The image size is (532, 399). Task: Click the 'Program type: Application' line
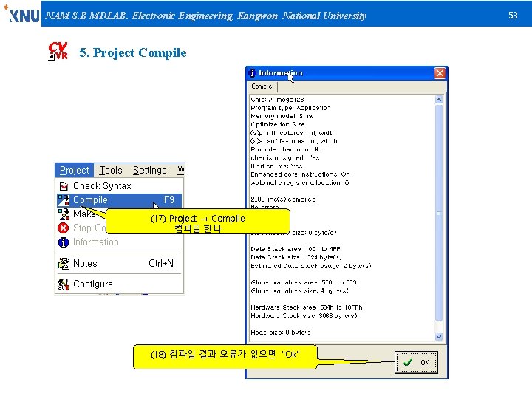[x=290, y=108]
